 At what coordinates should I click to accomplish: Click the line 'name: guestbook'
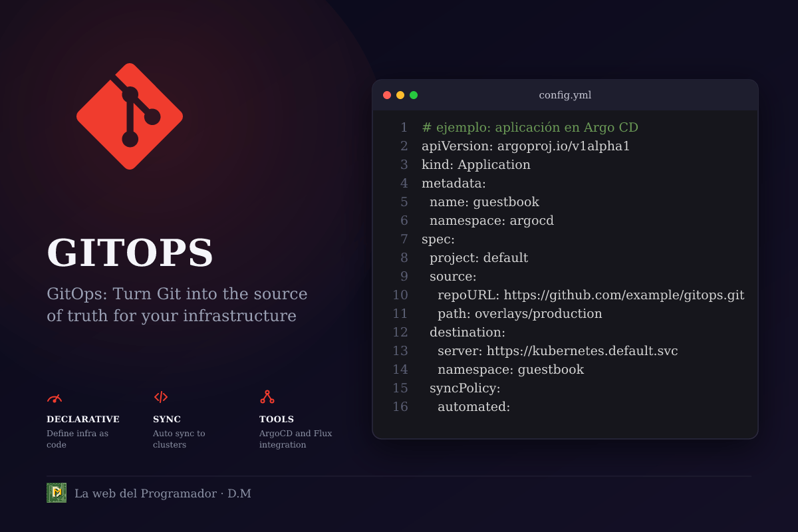pos(484,202)
